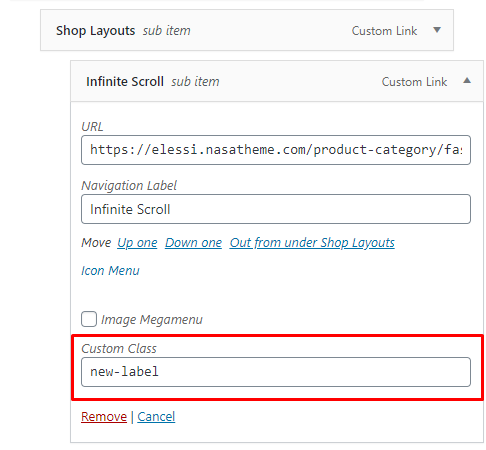The image size is (486, 450).
Task: Click the URL input field
Action: coord(276,150)
